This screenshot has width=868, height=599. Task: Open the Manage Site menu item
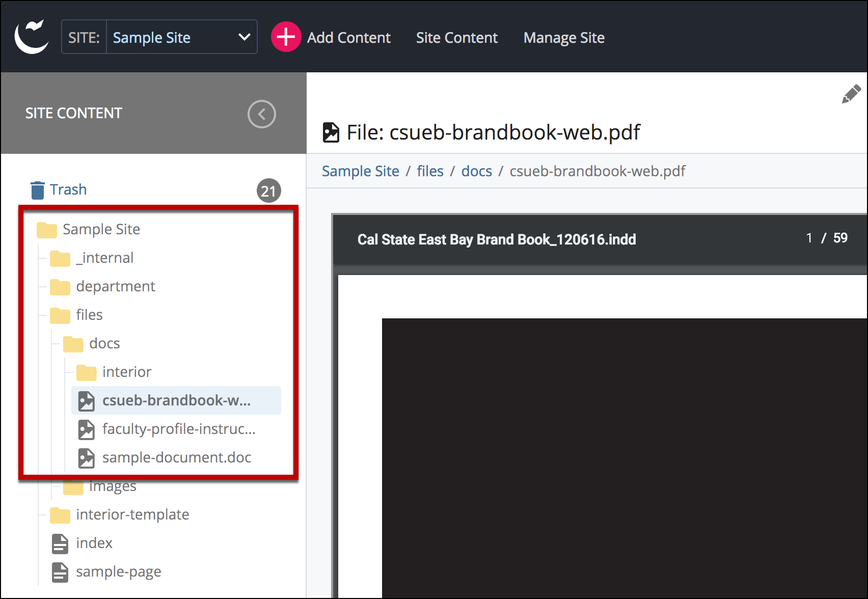point(564,38)
